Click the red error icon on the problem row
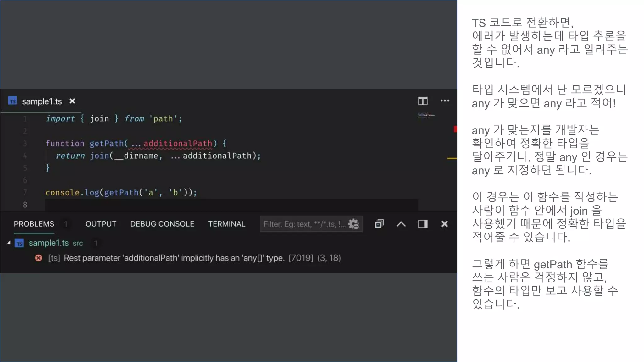Image resolution: width=644 pixels, height=362 pixels. 38,258
